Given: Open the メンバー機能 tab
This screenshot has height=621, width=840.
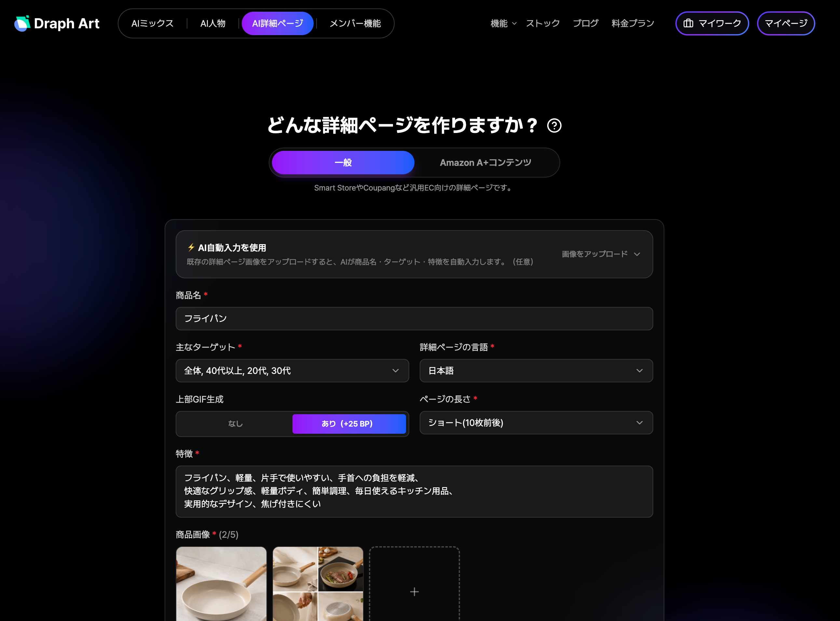Looking at the screenshot, I should pyautogui.click(x=355, y=23).
